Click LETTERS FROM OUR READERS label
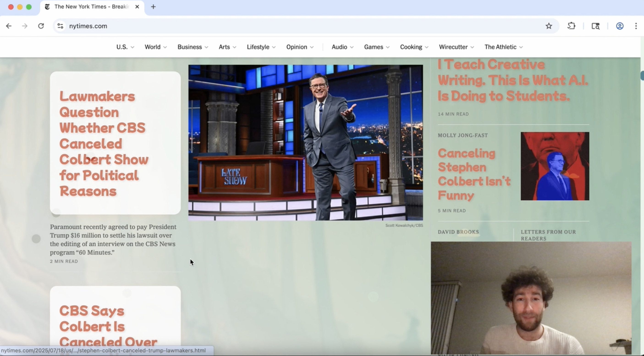This screenshot has width=644, height=356. (548, 235)
